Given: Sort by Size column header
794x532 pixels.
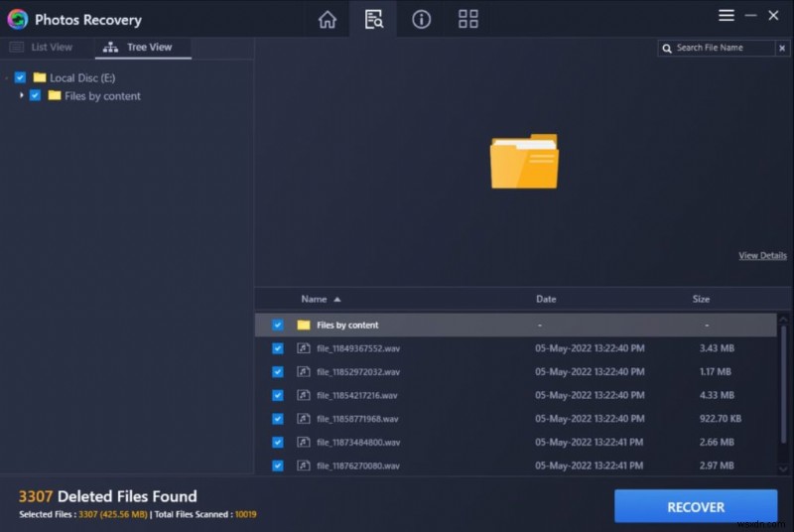Looking at the screenshot, I should [701, 299].
